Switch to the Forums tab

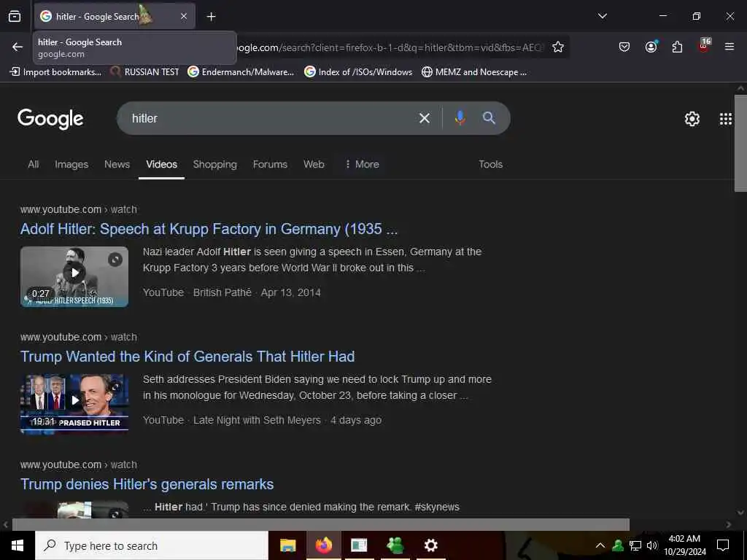270,164
